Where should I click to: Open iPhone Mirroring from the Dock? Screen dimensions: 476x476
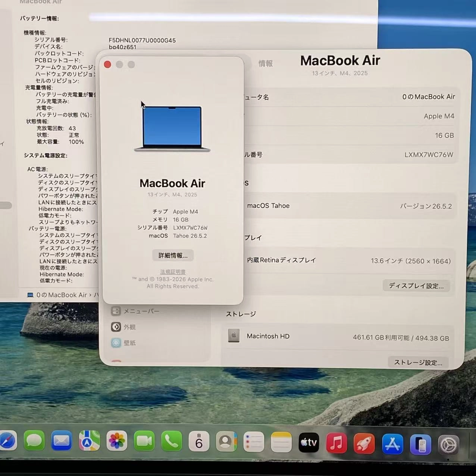click(x=420, y=445)
